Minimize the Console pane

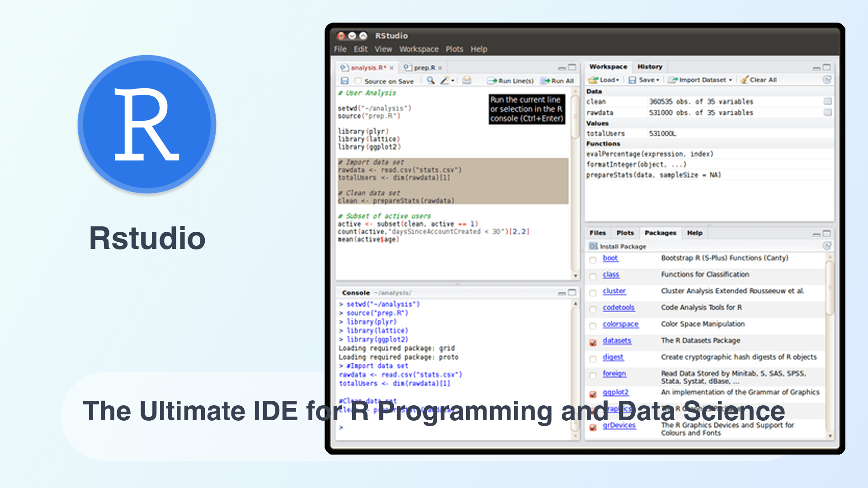(x=562, y=293)
